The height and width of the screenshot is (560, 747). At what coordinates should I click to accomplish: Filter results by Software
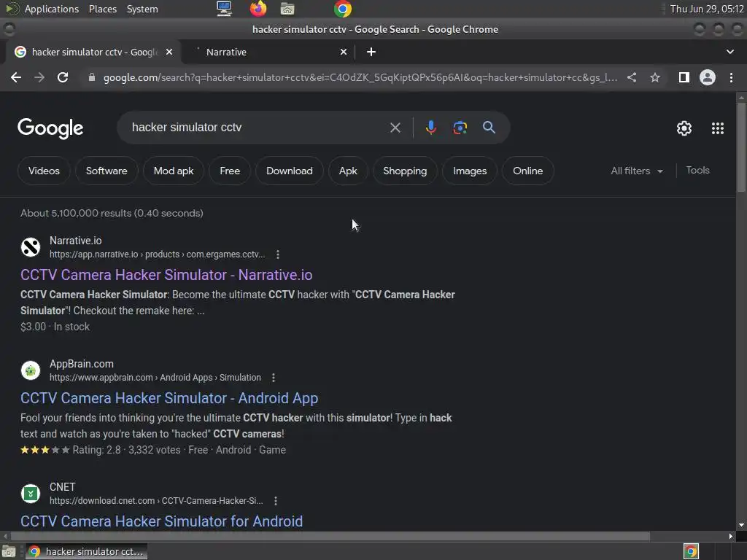click(x=107, y=171)
